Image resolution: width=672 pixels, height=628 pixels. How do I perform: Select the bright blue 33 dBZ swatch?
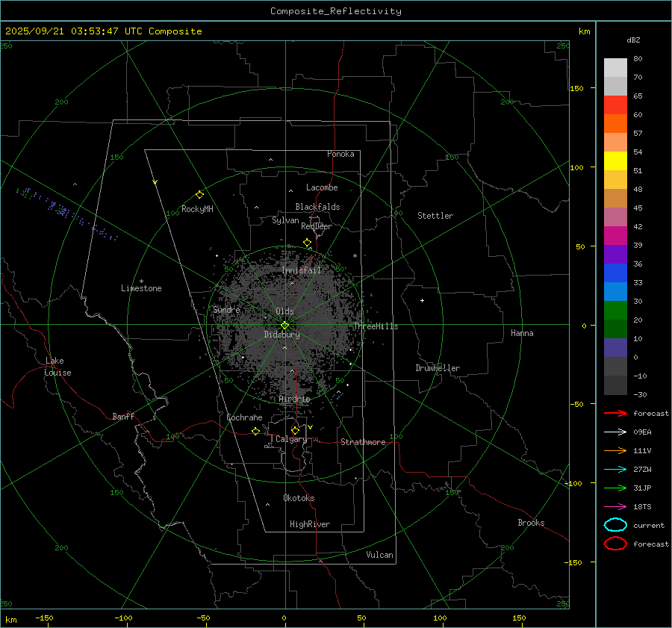click(615, 292)
